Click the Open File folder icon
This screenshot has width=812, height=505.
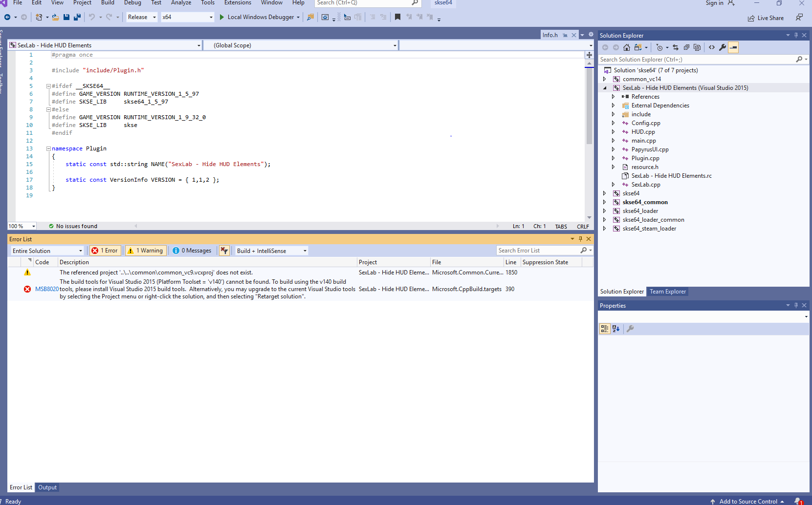tap(55, 17)
